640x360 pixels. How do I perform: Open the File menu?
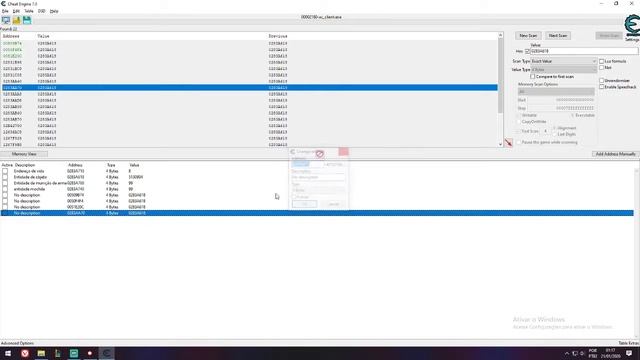tap(5, 11)
